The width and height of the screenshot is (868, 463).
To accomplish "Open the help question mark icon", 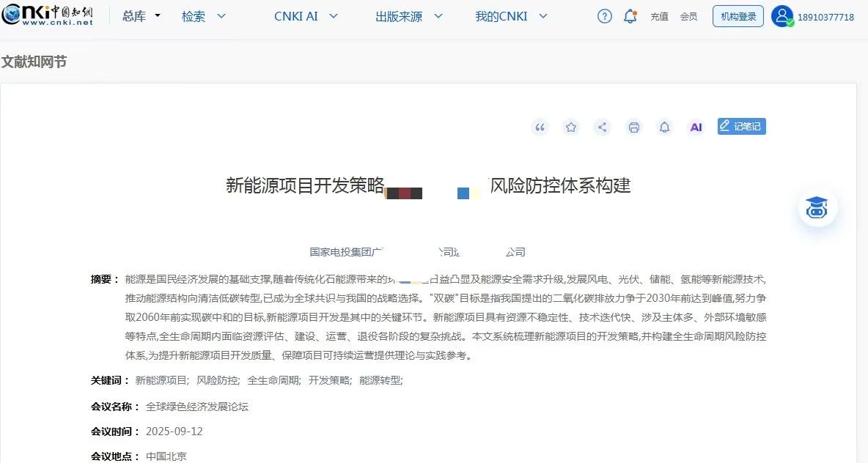I will (x=603, y=15).
